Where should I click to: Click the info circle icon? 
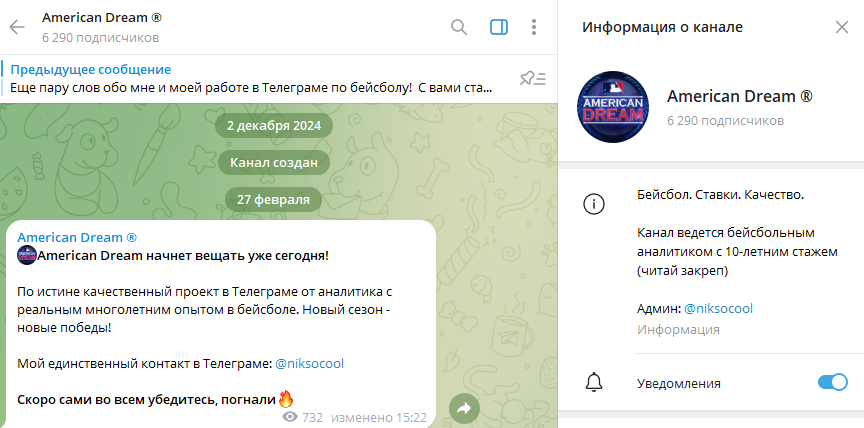point(593,204)
